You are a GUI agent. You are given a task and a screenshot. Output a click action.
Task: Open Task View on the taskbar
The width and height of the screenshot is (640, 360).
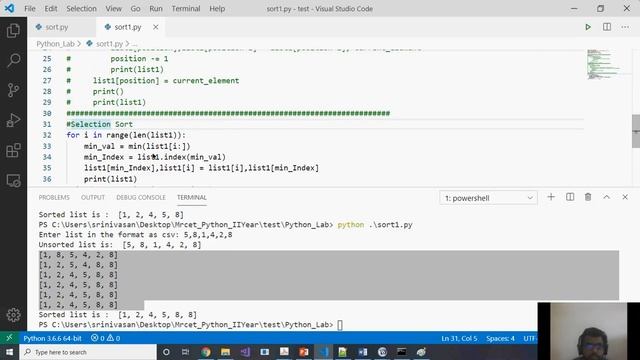click(185, 352)
